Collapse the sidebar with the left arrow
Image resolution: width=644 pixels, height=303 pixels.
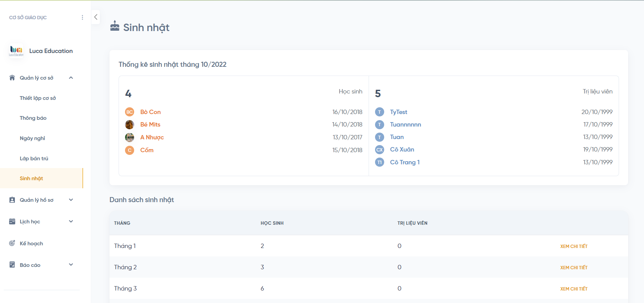point(96,17)
